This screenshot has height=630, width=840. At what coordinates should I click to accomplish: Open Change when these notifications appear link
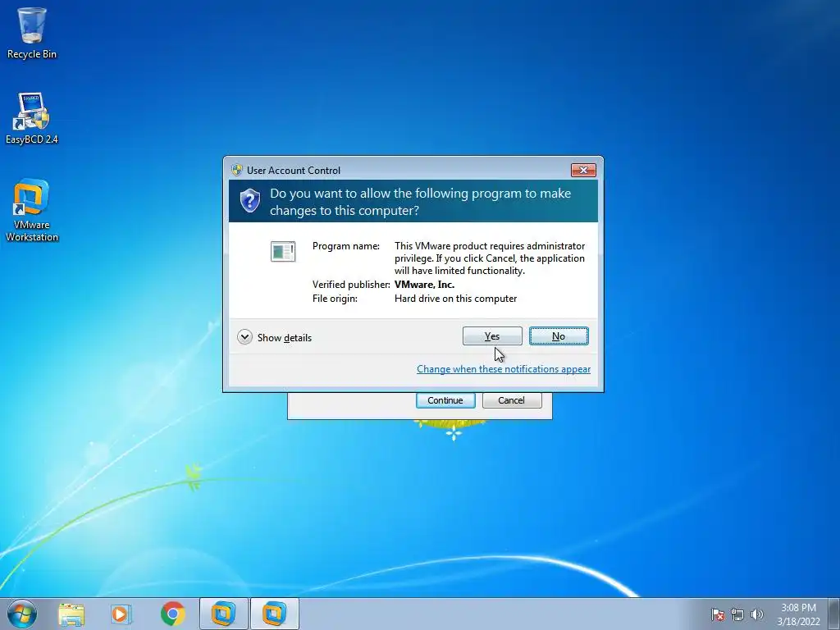tap(504, 369)
